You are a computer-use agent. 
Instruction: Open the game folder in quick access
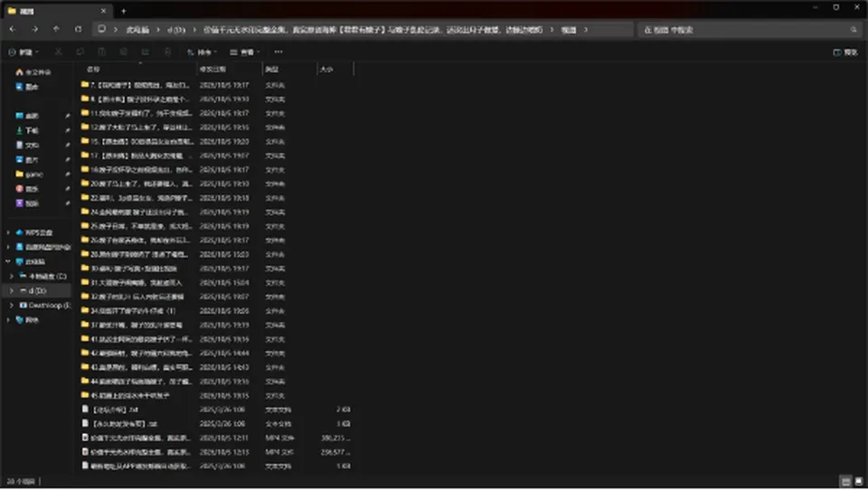(34, 174)
